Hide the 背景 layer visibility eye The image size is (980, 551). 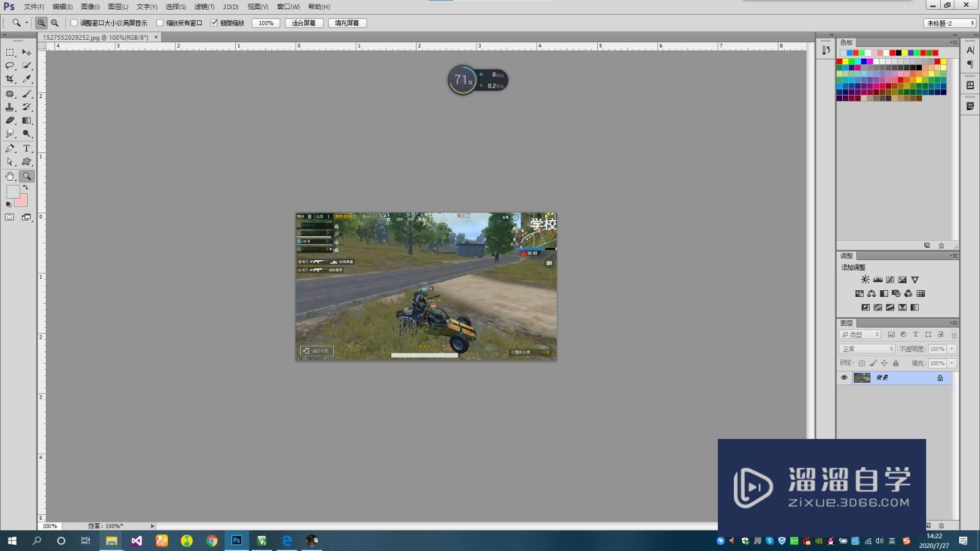pos(844,378)
